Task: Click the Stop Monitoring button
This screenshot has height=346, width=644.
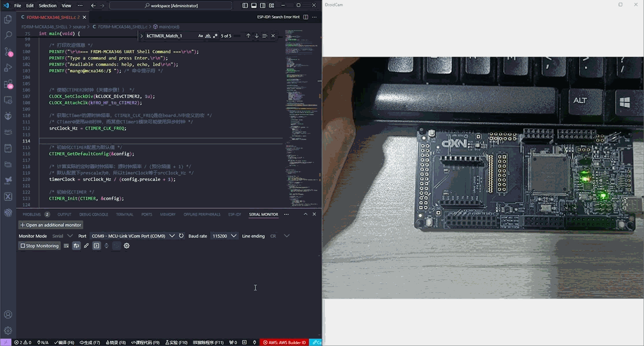Action: coord(39,246)
